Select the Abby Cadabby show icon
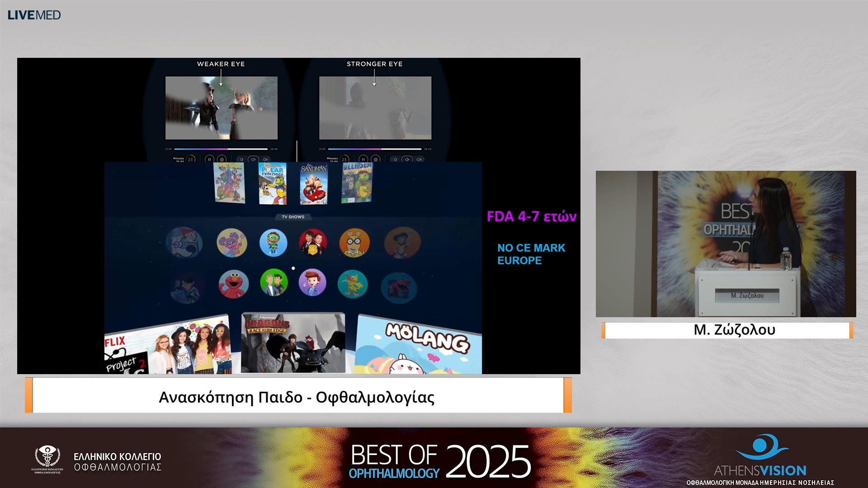This screenshot has width=868, height=488. point(231,243)
